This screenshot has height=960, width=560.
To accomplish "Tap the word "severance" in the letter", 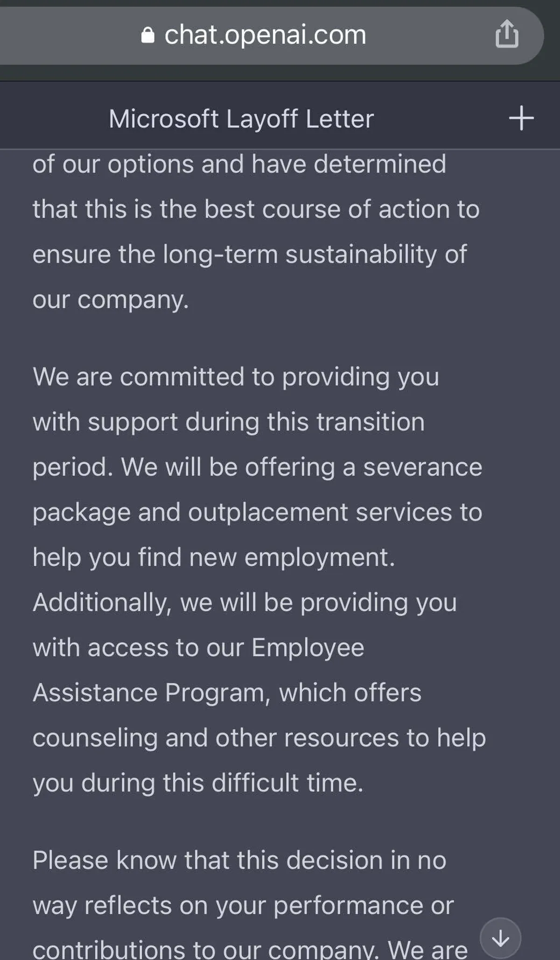I will pyautogui.click(x=422, y=467).
